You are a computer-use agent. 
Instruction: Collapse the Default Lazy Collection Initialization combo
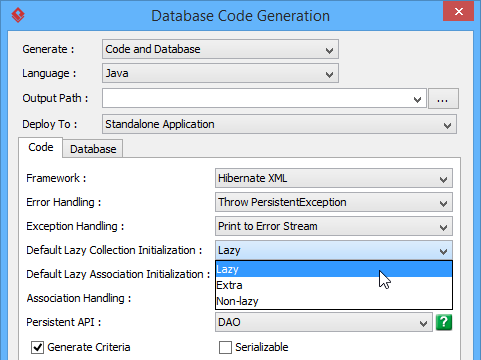coord(334,250)
